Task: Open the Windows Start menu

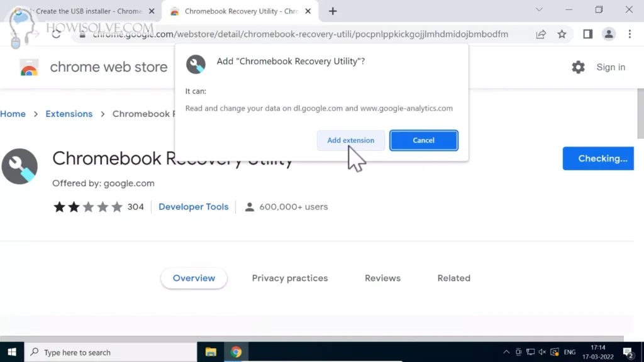Action: click(x=12, y=352)
